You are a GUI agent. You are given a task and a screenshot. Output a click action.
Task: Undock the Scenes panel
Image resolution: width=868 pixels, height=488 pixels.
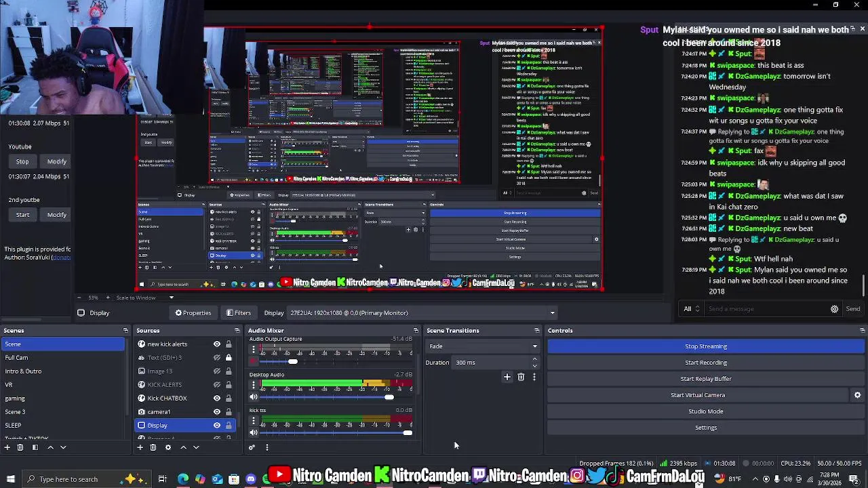[125, 331]
